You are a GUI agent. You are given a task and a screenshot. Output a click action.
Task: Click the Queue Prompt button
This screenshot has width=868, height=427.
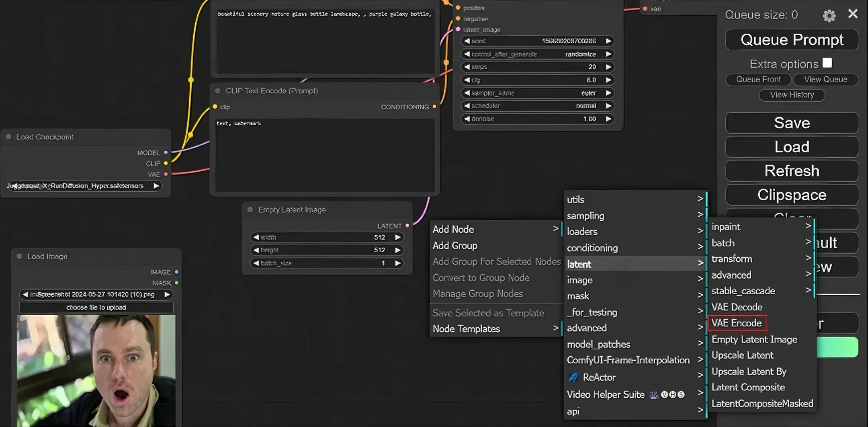point(792,40)
